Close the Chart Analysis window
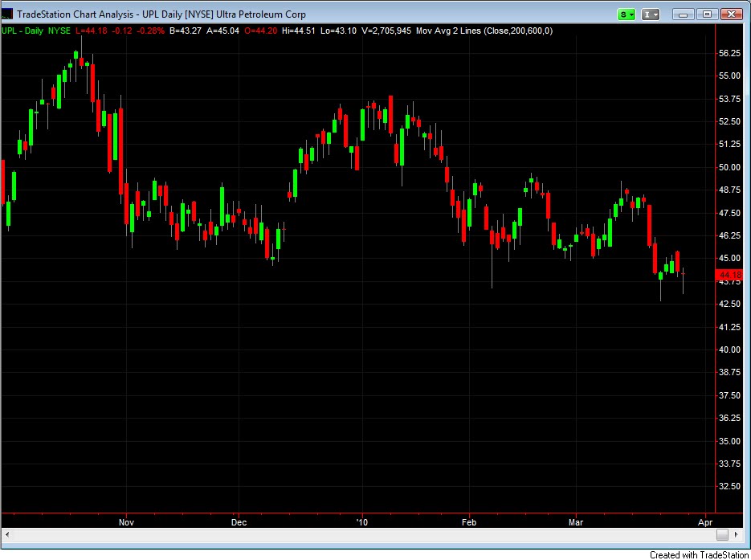 [732, 14]
